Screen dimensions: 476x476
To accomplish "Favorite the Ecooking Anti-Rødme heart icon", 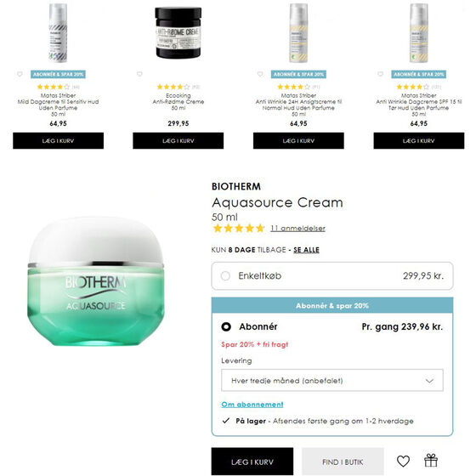I will 139,74.
